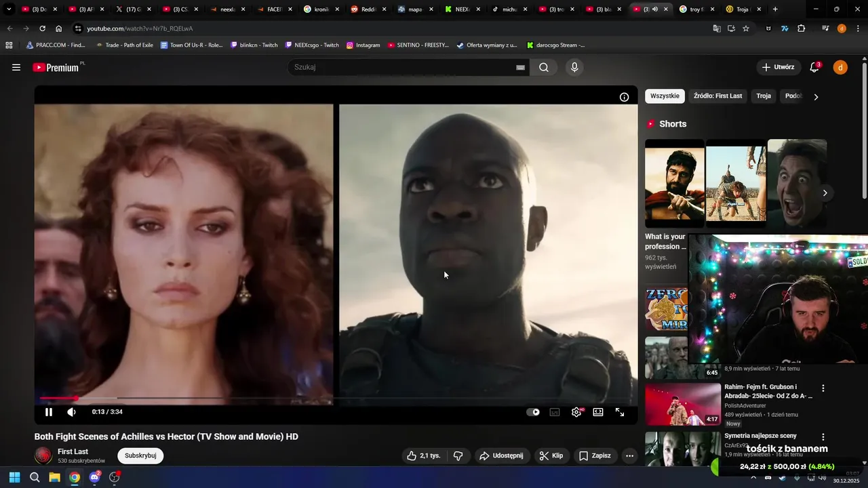Viewport: 868px width, 488px height.
Task: Click the address bar URL
Action: [x=140, y=28]
